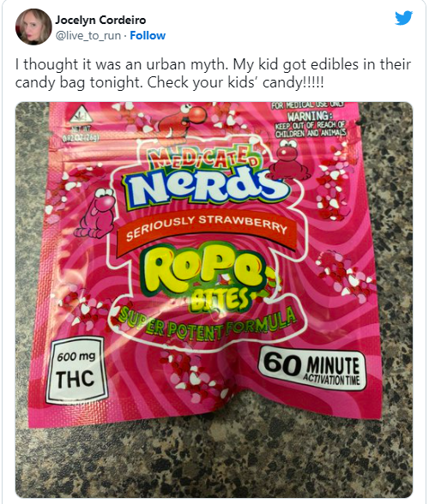Click the Follow link
435x504 pixels.
[x=148, y=35]
